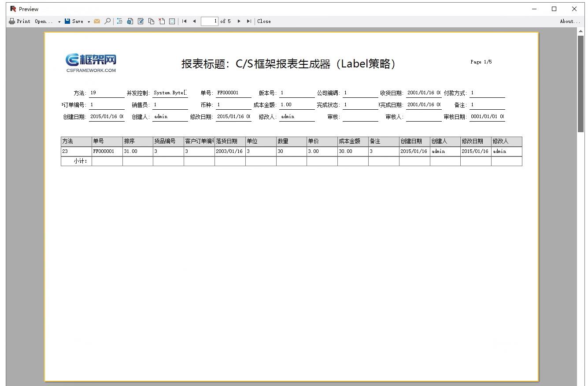Open the watermark settings

[171, 21]
